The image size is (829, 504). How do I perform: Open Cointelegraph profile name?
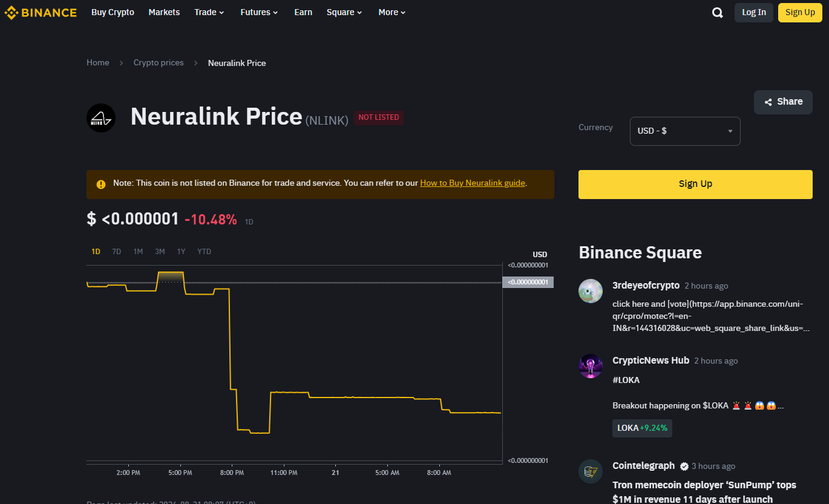point(643,466)
